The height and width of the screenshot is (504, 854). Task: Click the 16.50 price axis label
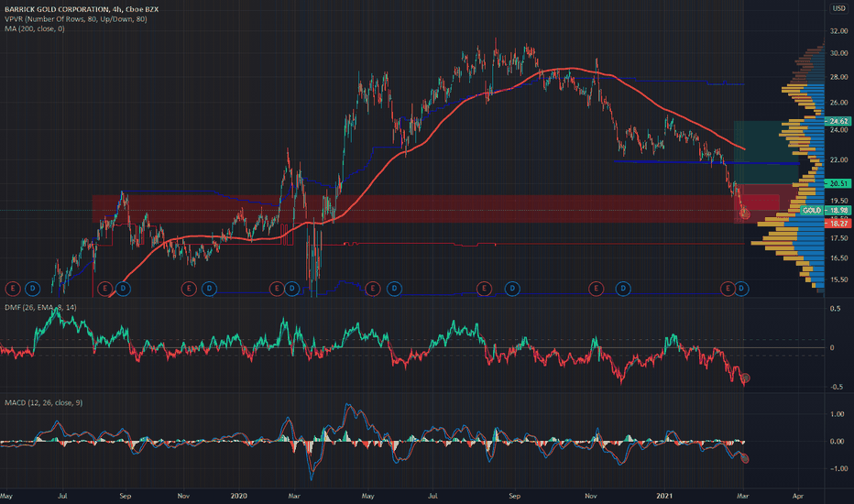(x=838, y=258)
